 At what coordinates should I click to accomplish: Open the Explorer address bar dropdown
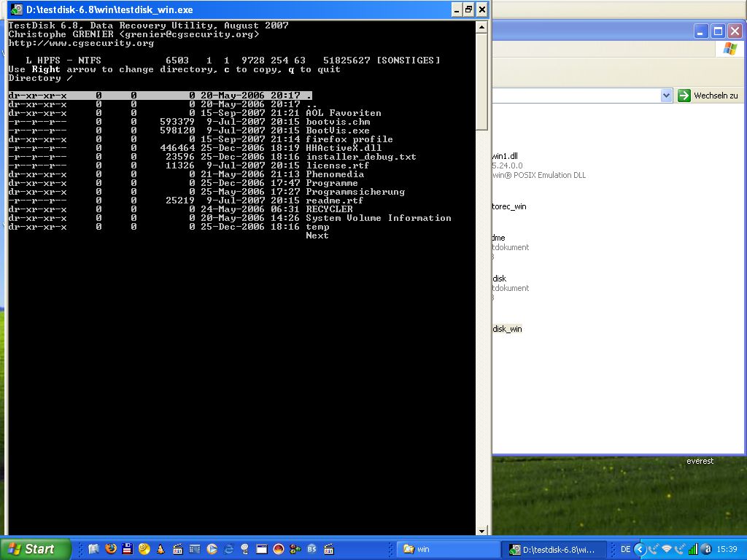click(666, 96)
